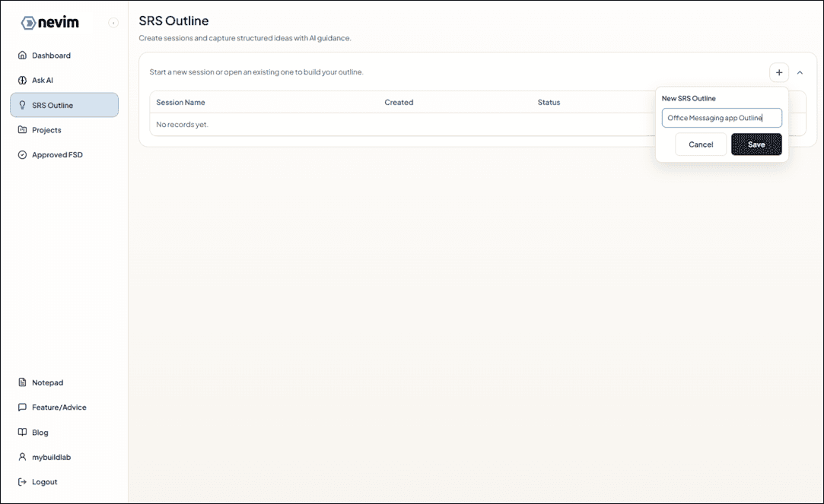This screenshot has height=504, width=824.
Task: Sort by the Session Name column header
Action: coord(180,102)
